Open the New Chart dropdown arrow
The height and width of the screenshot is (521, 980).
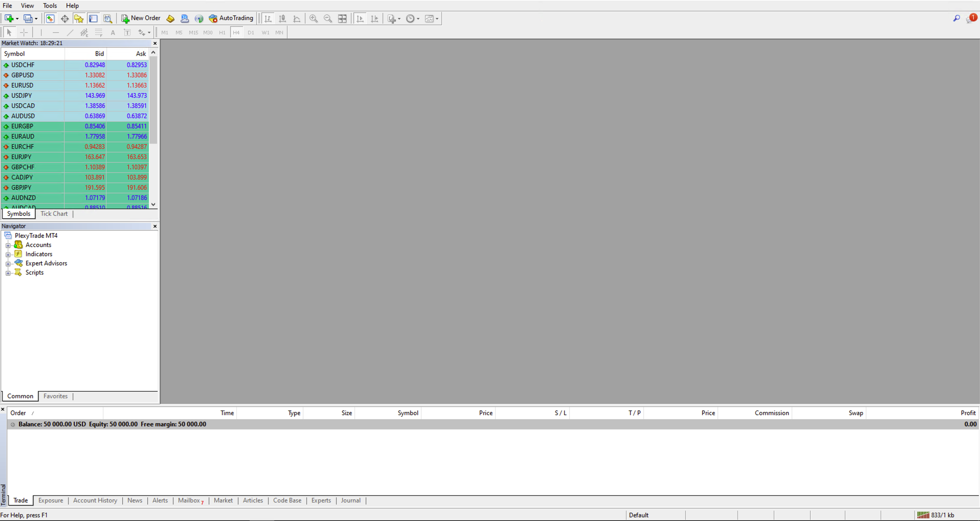point(17,18)
